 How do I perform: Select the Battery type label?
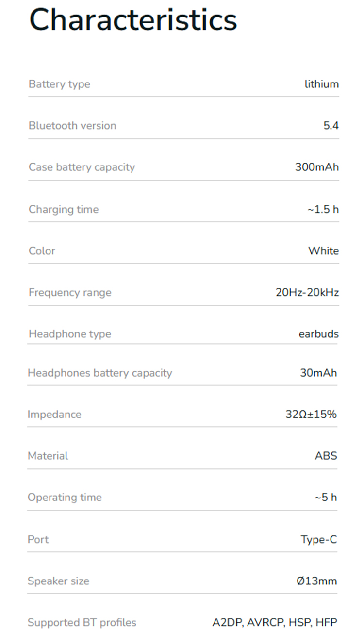(x=59, y=84)
